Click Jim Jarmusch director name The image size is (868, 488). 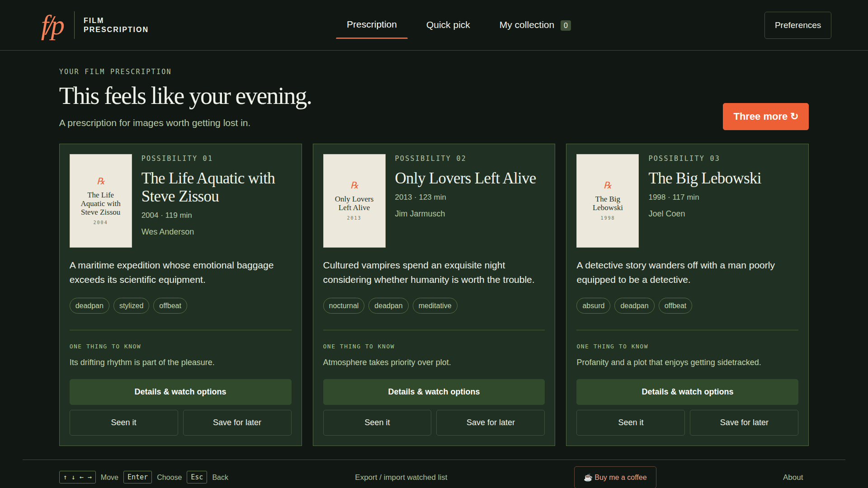420,214
